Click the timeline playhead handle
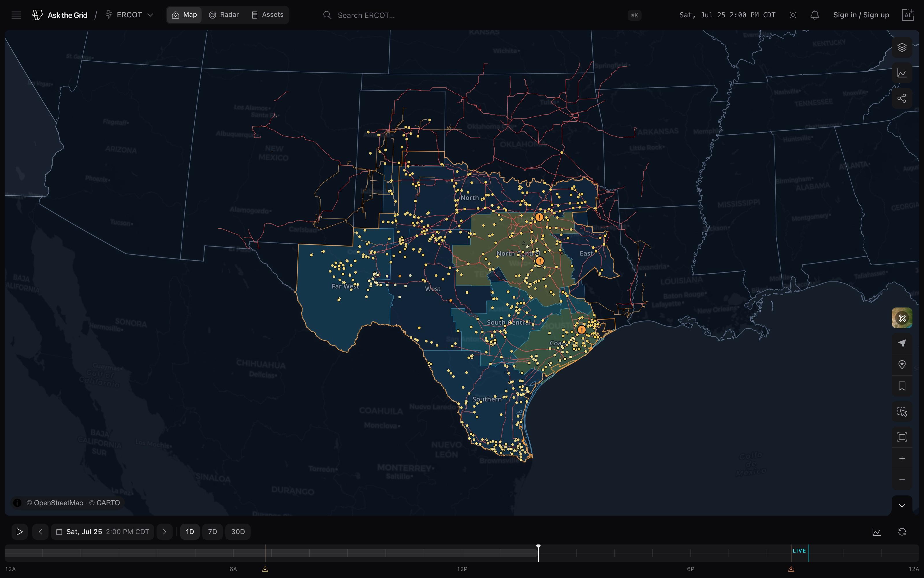 (x=538, y=547)
